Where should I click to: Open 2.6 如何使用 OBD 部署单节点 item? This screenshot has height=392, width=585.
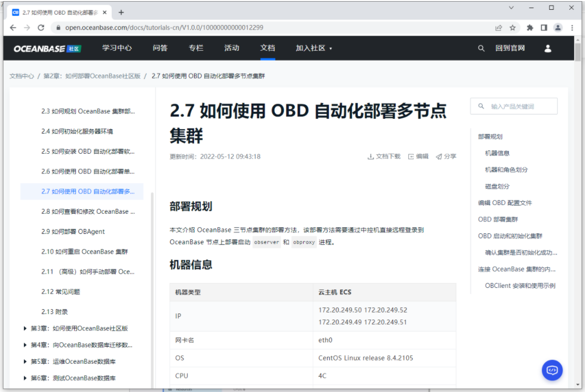(x=88, y=172)
